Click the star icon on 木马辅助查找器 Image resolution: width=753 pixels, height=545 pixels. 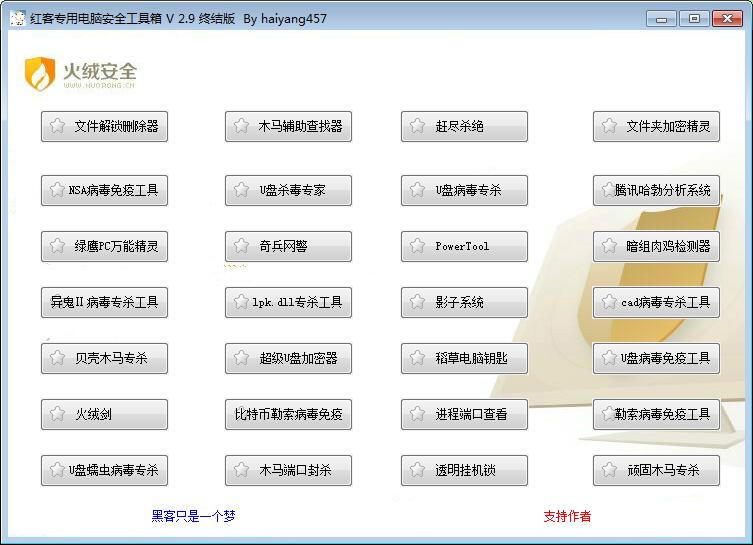(241, 127)
